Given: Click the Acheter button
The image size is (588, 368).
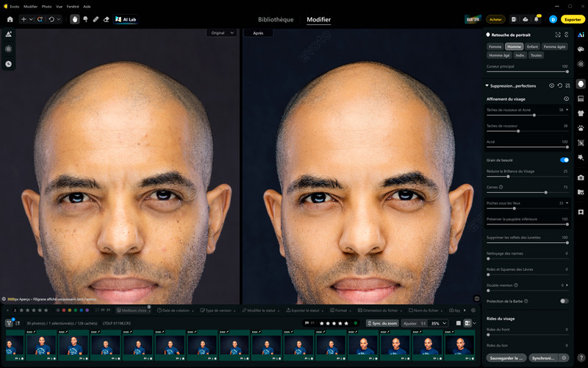Looking at the screenshot, I should pyautogui.click(x=495, y=20).
